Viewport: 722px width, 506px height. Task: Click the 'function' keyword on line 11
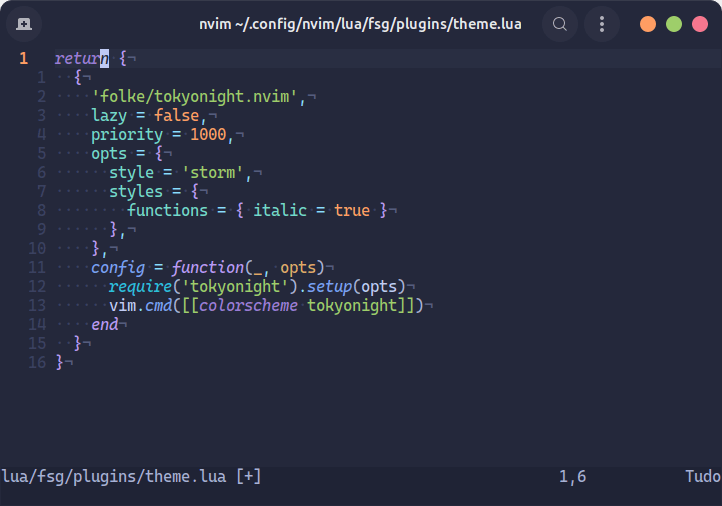point(208,268)
